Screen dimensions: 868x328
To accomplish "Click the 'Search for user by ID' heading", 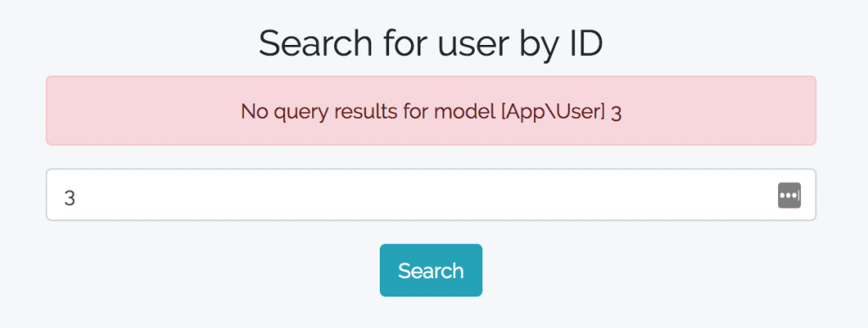I will coord(431,44).
